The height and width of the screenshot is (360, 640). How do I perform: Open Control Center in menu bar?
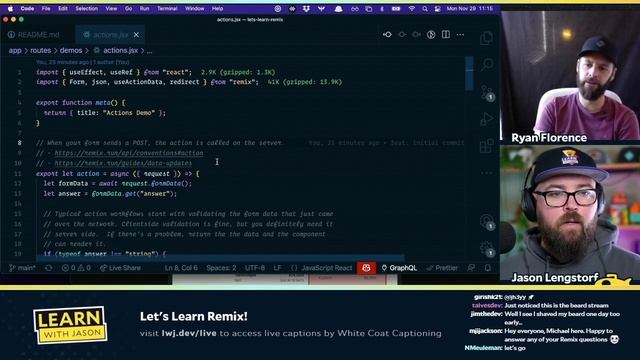(x=438, y=9)
